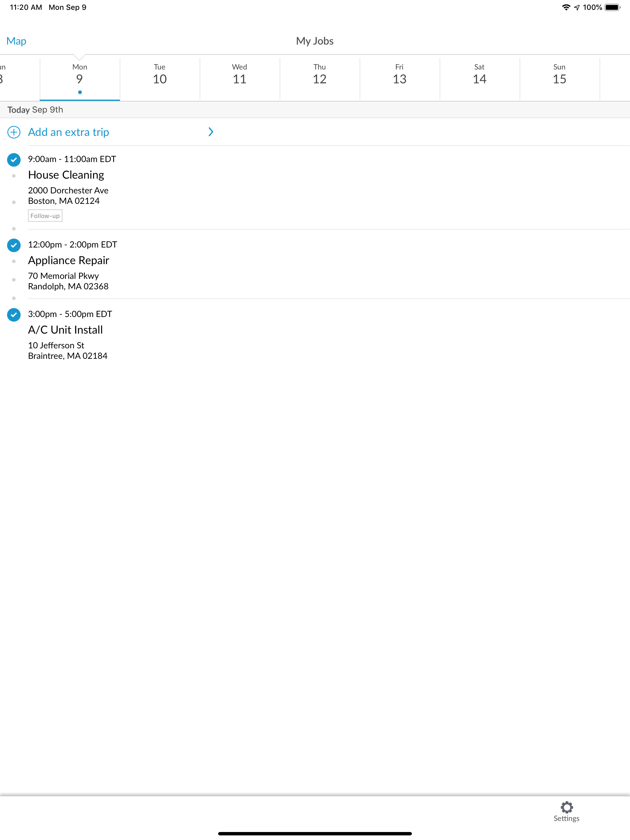Click the Add an extra trip link
The image size is (630, 840).
(x=69, y=132)
